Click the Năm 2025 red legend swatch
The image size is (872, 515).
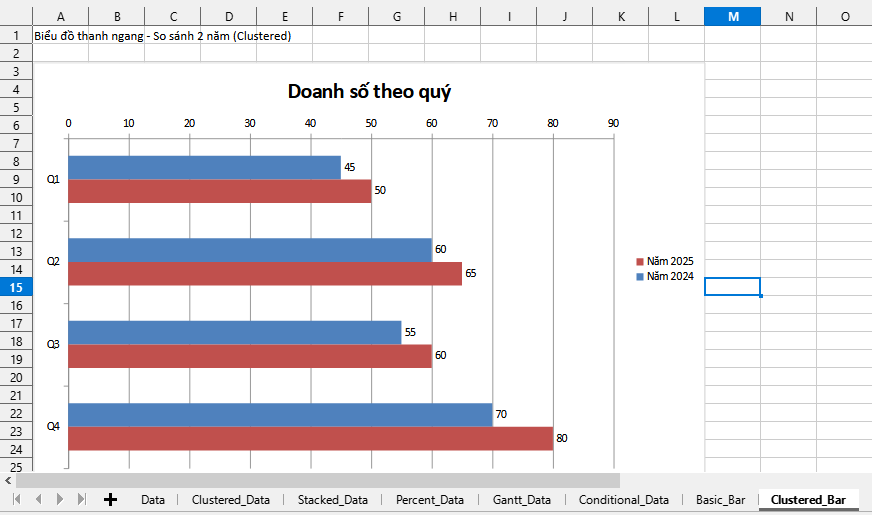pos(640,261)
